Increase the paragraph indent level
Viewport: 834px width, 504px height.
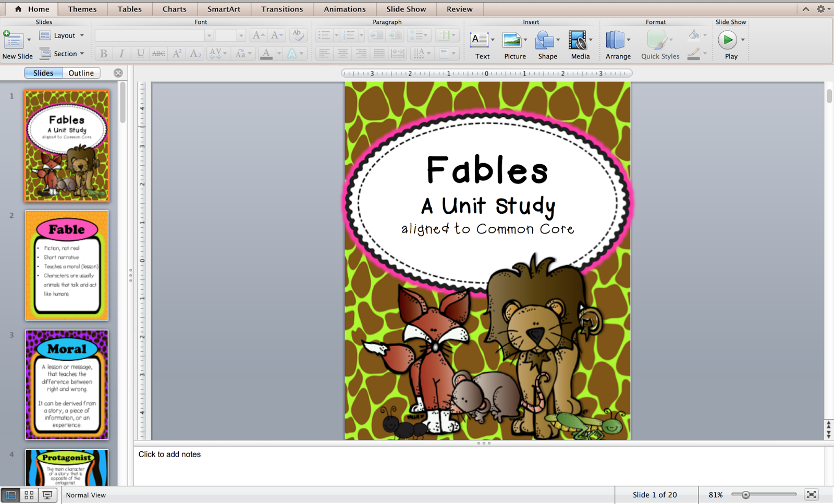[396, 35]
